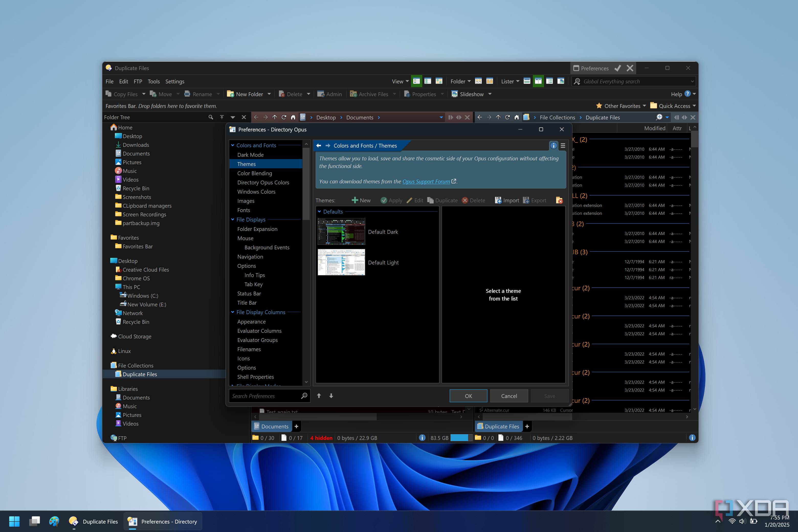Toggle Thumbnails view mode button
The image size is (798, 532).
439,81
